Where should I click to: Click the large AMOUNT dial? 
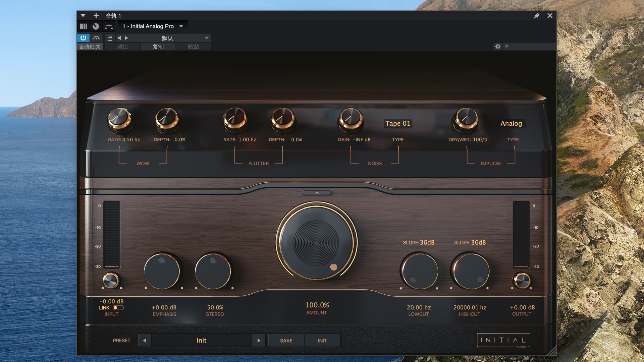tap(316, 242)
